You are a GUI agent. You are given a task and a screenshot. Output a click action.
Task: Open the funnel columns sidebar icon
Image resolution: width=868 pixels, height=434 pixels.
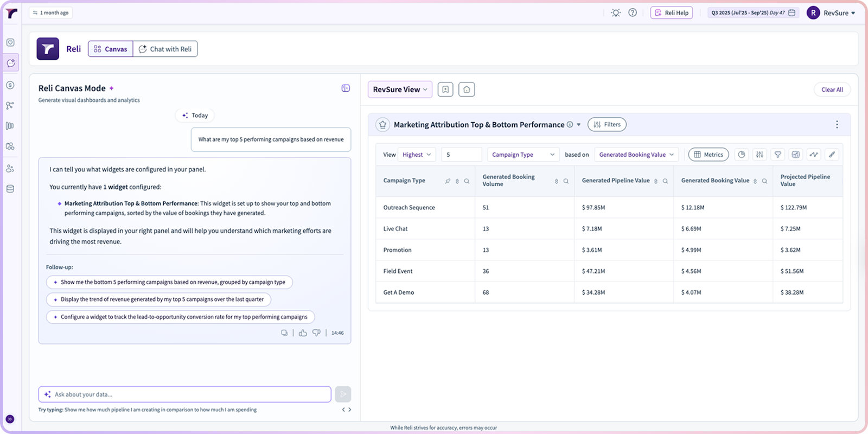[10, 126]
